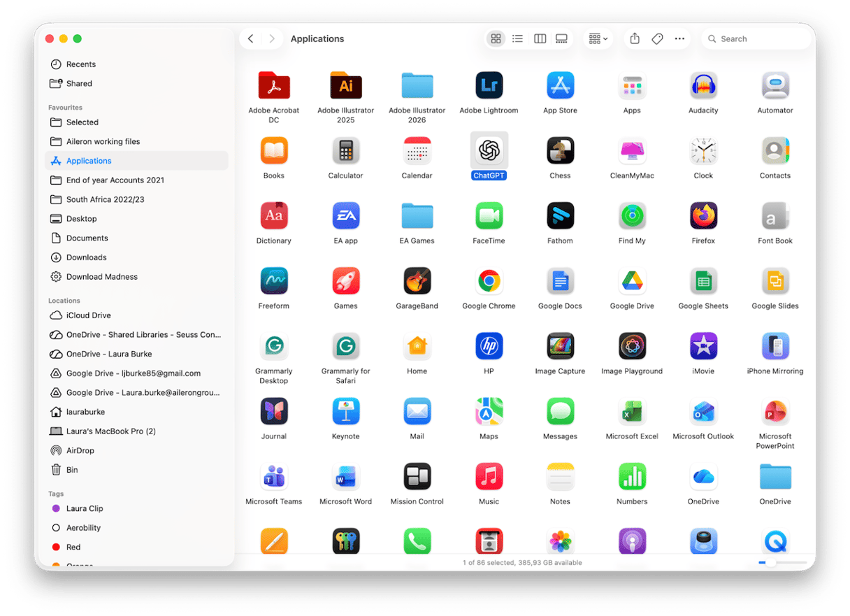
Task: Open the more actions ellipsis menu
Action: pyautogui.click(x=679, y=38)
